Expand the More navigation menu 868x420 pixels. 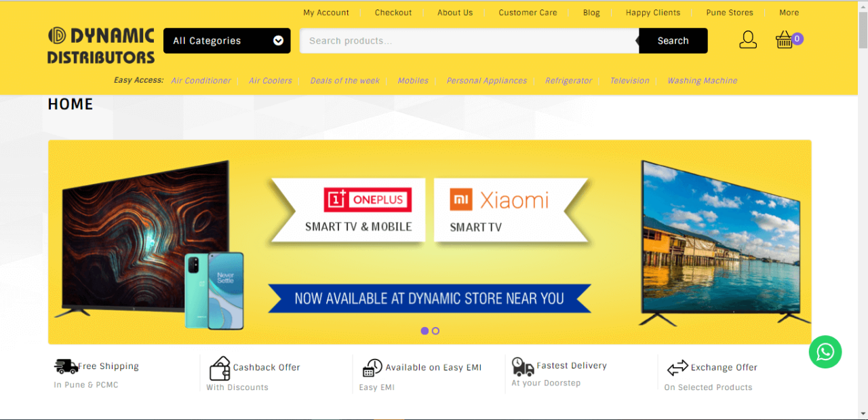[789, 12]
